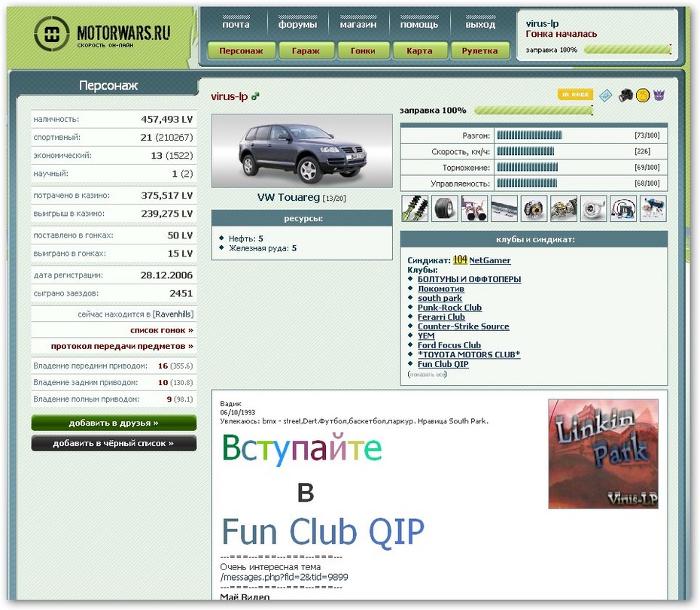The width and height of the screenshot is (700, 610).
Task: Open the список гонок link
Action: click(162, 330)
